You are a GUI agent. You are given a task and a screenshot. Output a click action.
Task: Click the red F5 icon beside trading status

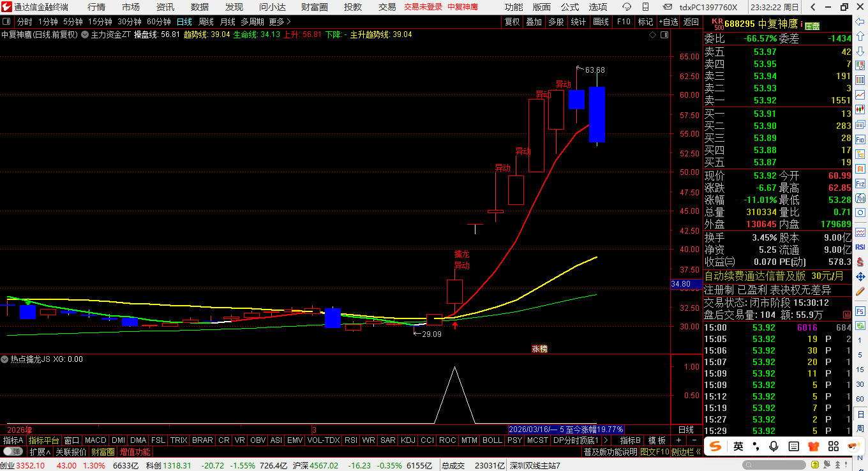847,315
